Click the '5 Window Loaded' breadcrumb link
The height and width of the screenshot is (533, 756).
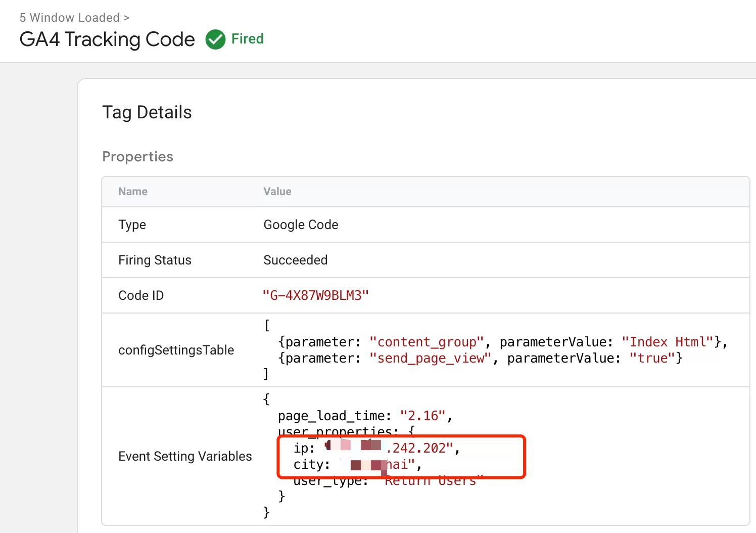pos(70,18)
